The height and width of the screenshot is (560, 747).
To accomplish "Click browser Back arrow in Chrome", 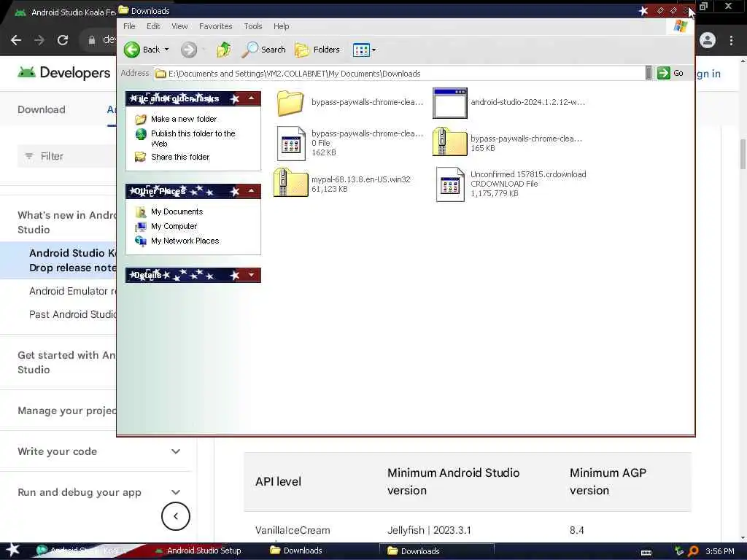I will point(16,40).
